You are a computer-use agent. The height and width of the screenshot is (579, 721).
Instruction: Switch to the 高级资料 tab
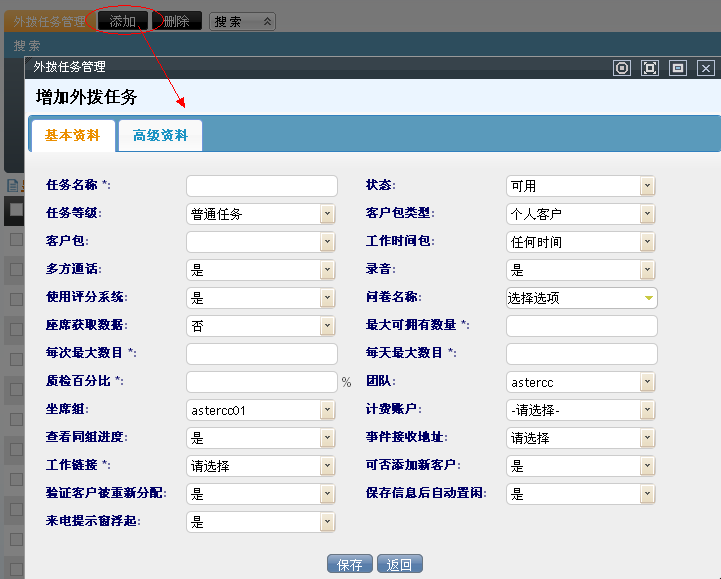(x=160, y=136)
